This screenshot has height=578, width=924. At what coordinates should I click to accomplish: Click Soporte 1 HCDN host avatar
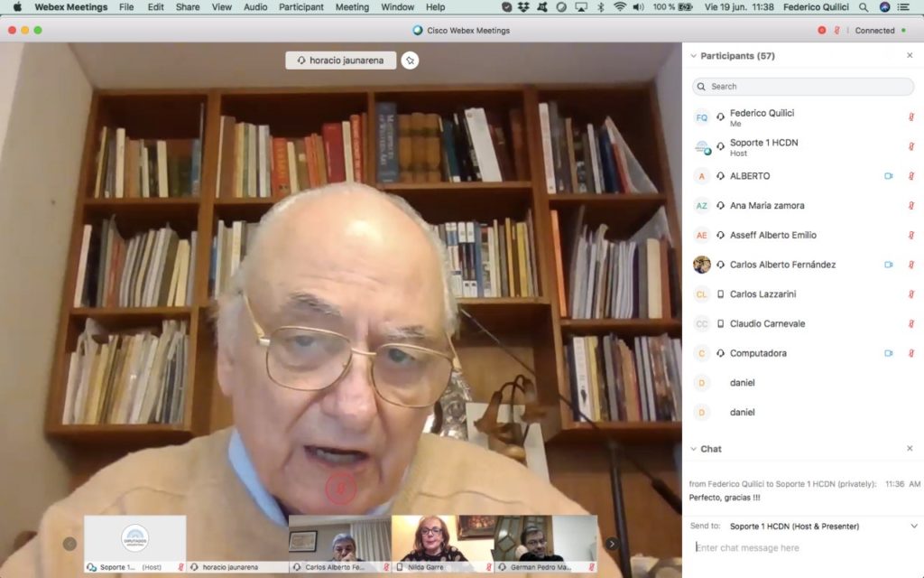[x=701, y=146]
